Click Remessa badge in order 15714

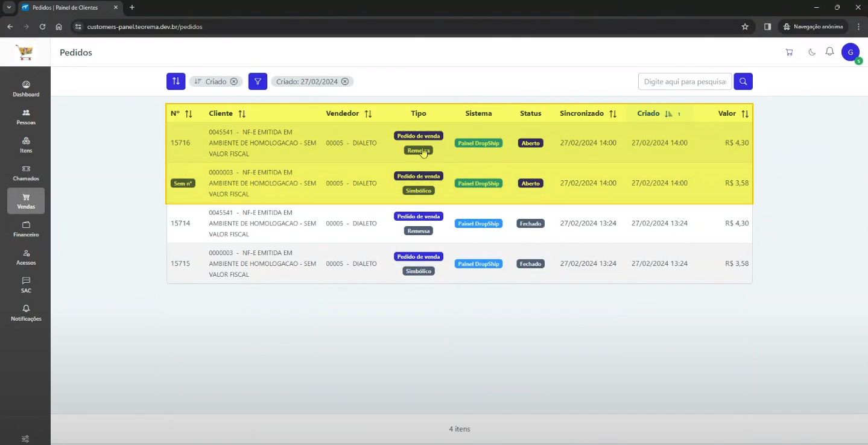(419, 231)
